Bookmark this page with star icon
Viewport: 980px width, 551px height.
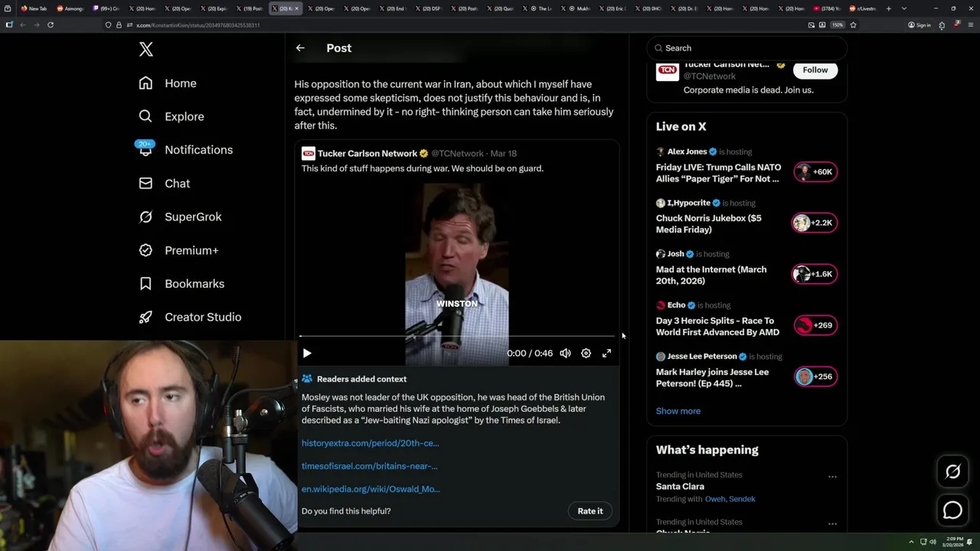point(853,24)
